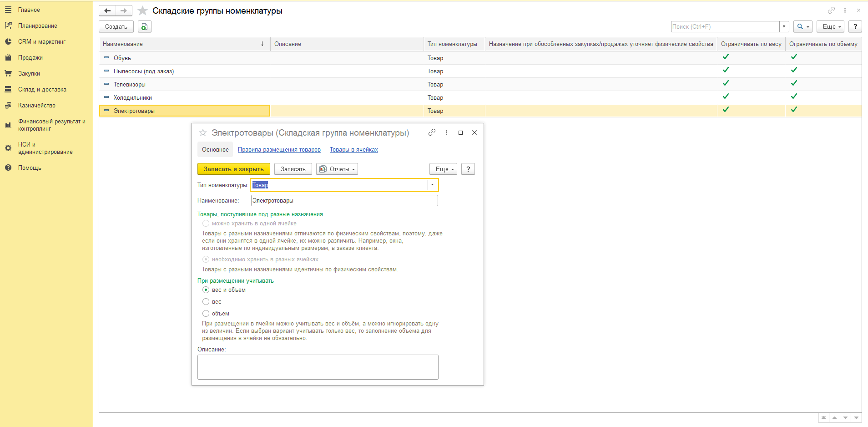This screenshot has height=427, width=868.
Task: Open help in the Электротовары dialog
Action: tap(468, 169)
